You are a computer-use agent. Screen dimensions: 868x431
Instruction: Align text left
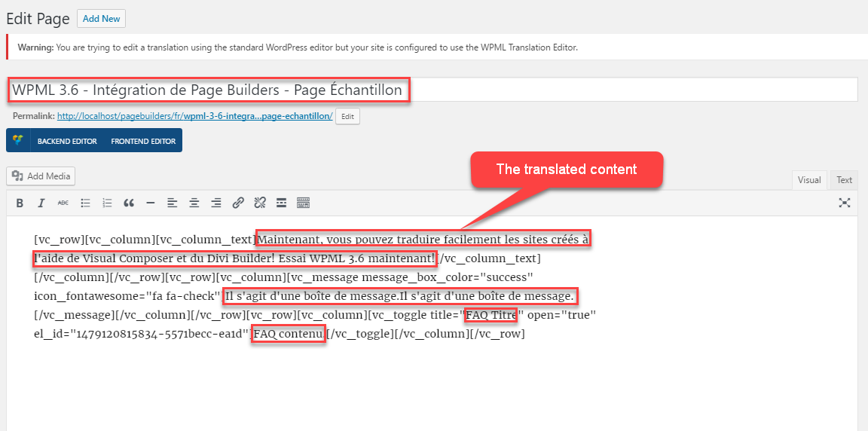coord(173,203)
